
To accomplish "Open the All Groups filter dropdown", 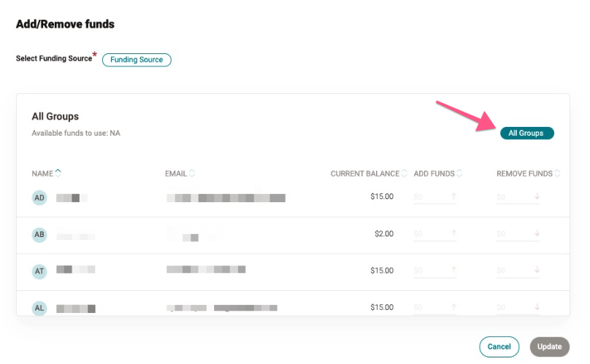I will point(526,133).
